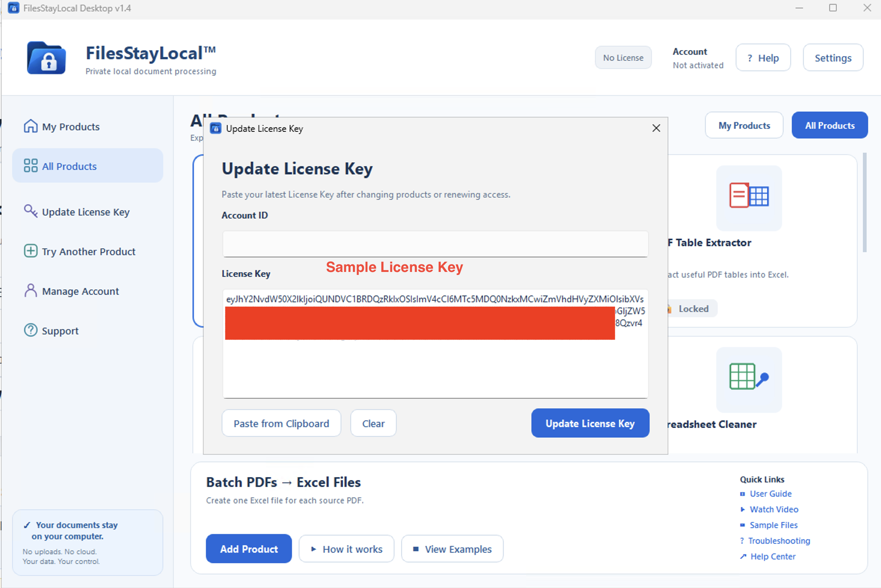The image size is (881, 588).
Task: Click the Batch PDFs → Excel Files heading
Action: [283, 482]
